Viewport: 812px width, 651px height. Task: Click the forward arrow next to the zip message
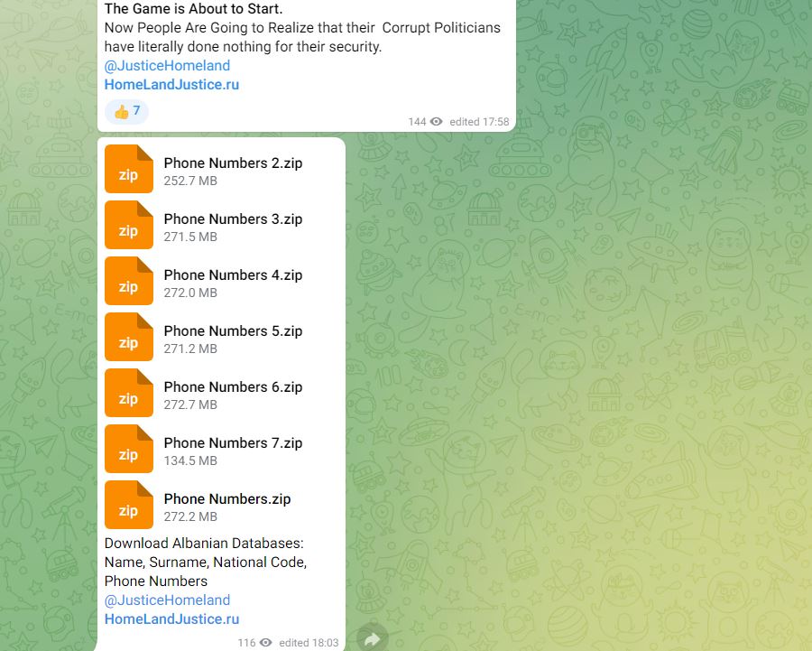click(373, 639)
